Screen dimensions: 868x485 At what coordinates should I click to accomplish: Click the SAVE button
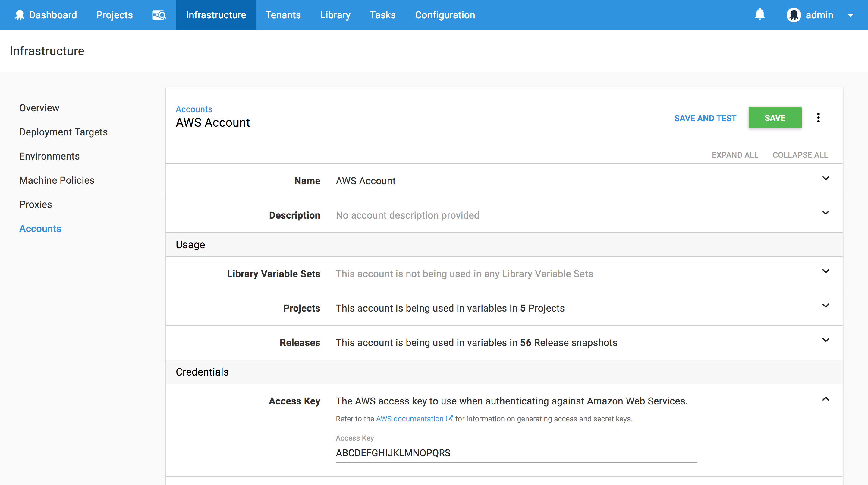775,118
